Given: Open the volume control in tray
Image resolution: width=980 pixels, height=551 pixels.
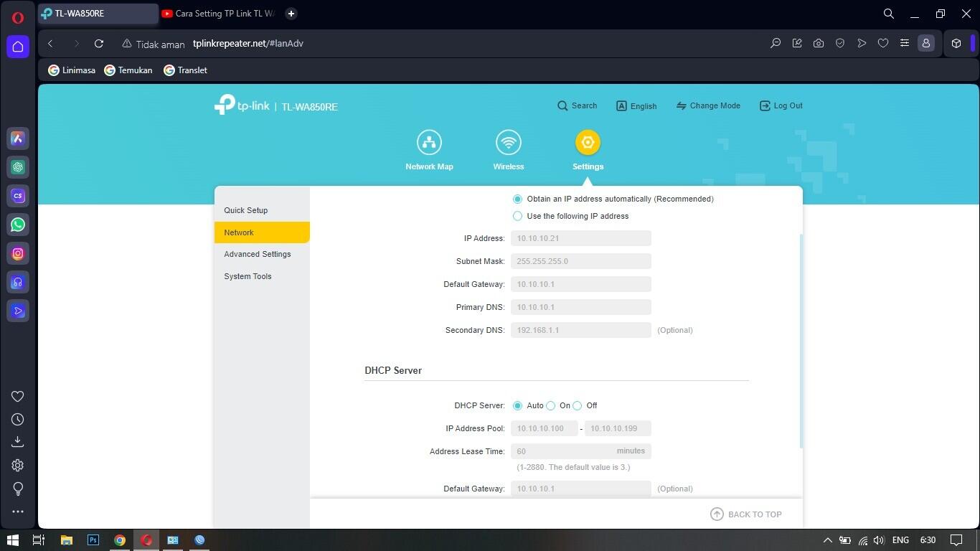Looking at the screenshot, I should (x=879, y=540).
